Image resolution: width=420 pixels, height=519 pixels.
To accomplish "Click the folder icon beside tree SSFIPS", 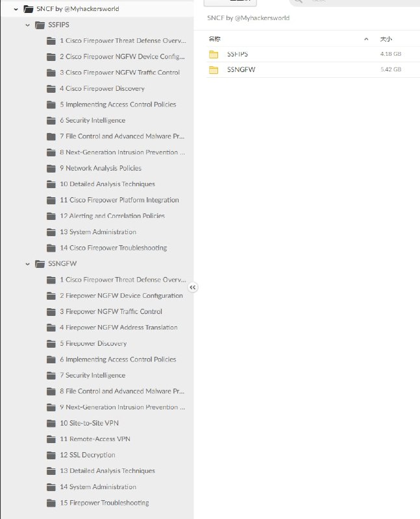I will point(40,25).
